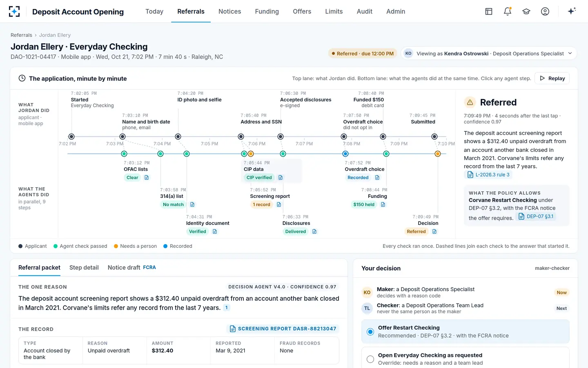Go to the Limits tab

[x=334, y=11]
